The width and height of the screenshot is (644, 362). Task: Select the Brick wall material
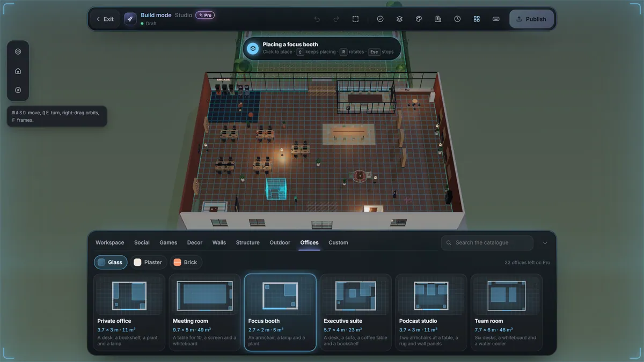click(185, 262)
